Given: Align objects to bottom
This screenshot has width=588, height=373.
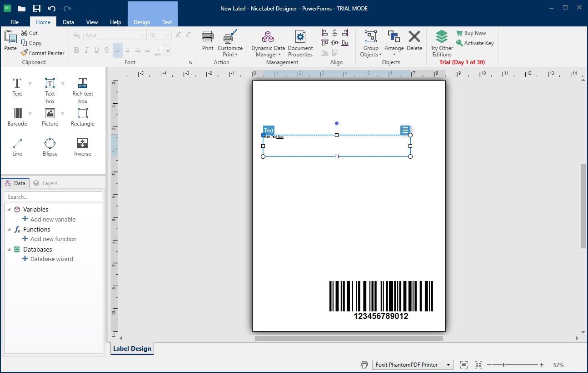Looking at the screenshot, I should point(345,43).
